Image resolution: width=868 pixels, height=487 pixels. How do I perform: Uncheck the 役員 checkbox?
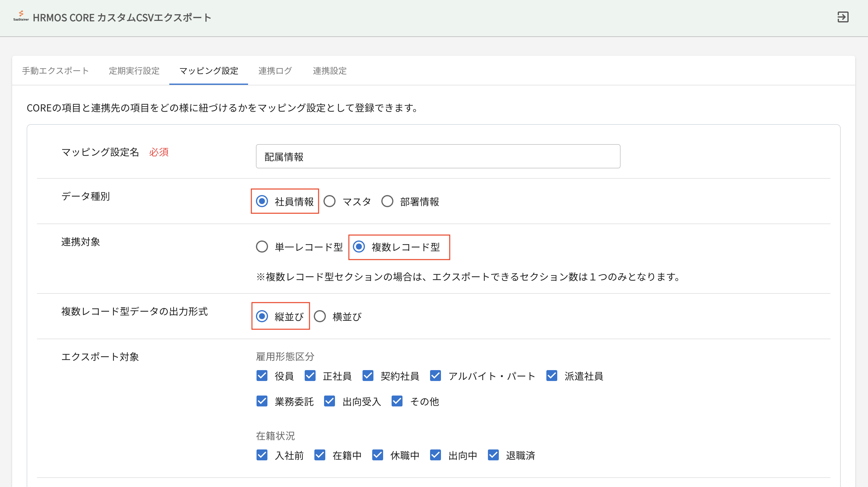coord(262,376)
